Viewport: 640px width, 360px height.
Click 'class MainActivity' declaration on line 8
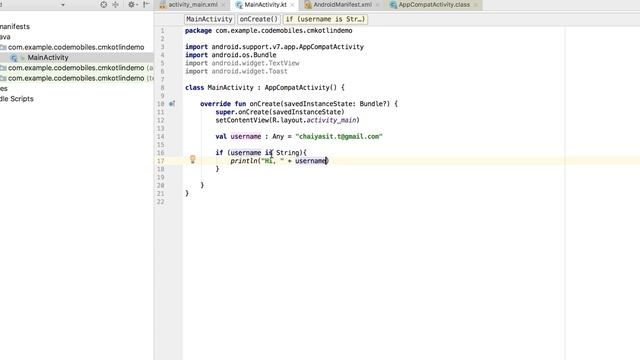click(219, 88)
